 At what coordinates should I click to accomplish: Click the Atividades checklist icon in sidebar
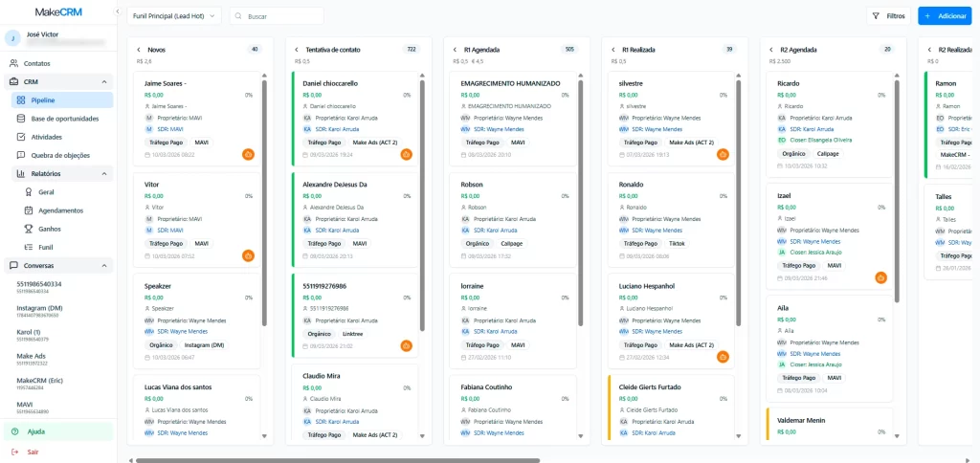(x=22, y=137)
